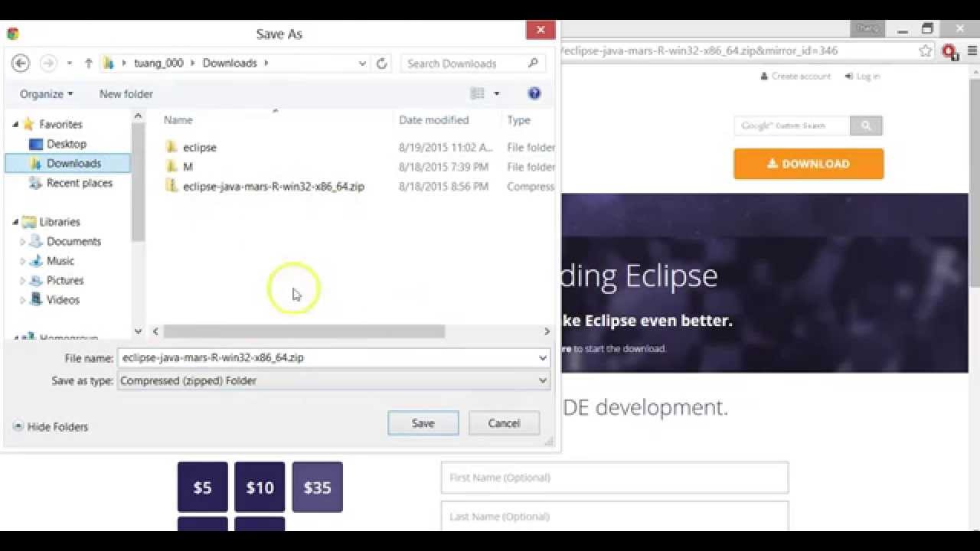The height and width of the screenshot is (551, 980).
Task: Click the search magnifier icon
Action: click(533, 64)
